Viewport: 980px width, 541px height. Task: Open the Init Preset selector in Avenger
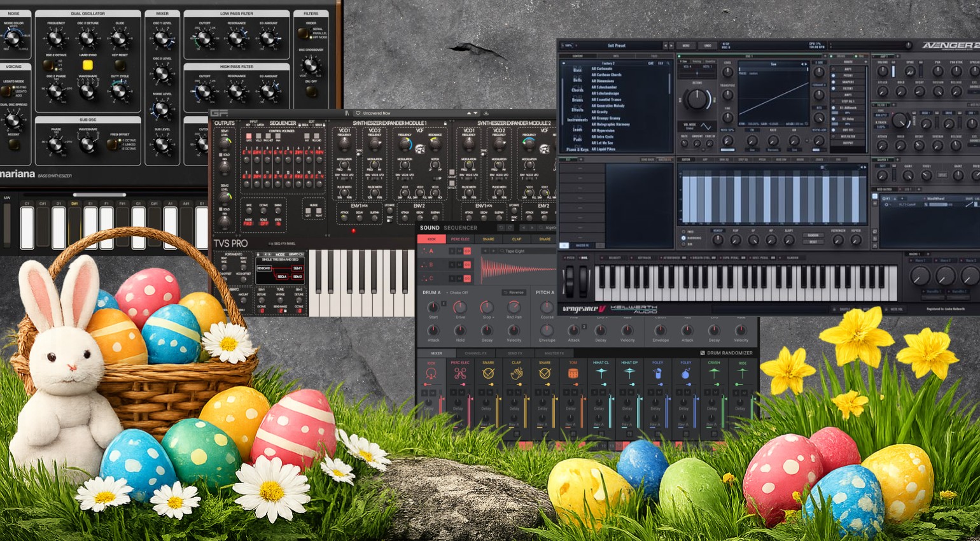616,46
